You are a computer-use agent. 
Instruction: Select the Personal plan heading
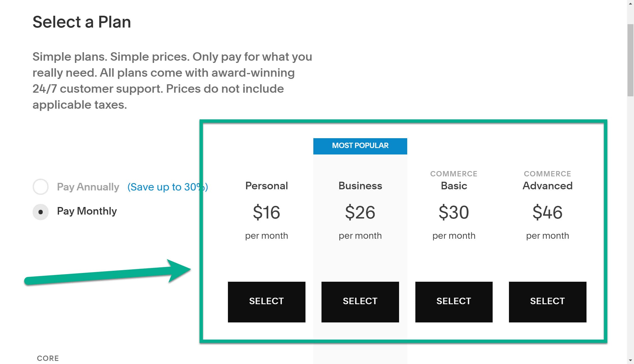(266, 185)
